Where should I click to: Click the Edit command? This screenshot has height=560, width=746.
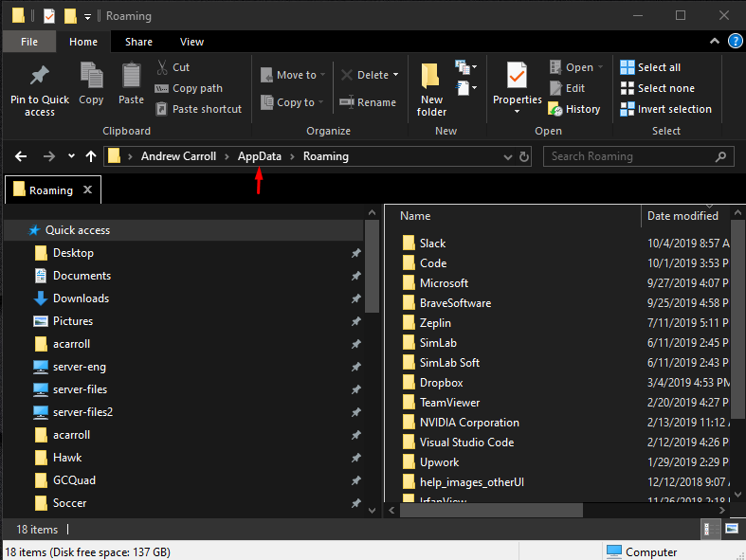(x=567, y=88)
